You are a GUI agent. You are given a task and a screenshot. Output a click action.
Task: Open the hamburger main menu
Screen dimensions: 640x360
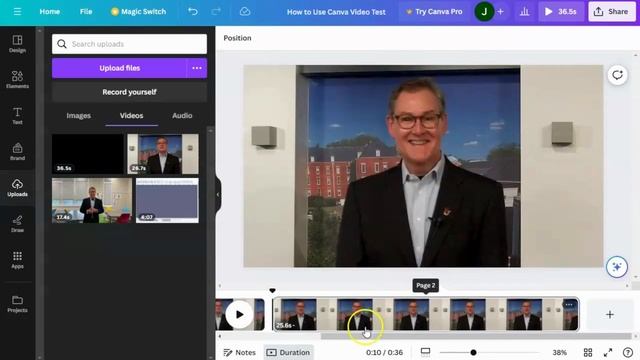(x=17, y=11)
